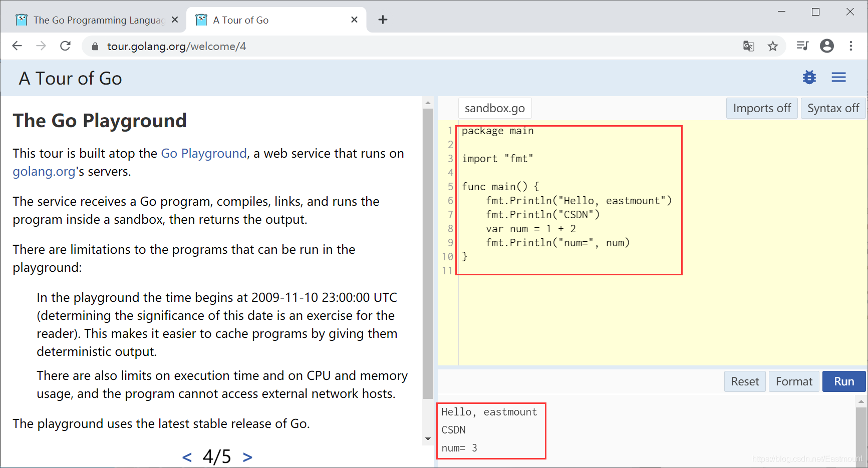Select the sandbox.go file tab
This screenshot has height=468, width=868.
pyautogui.click(x=495, y=108)
